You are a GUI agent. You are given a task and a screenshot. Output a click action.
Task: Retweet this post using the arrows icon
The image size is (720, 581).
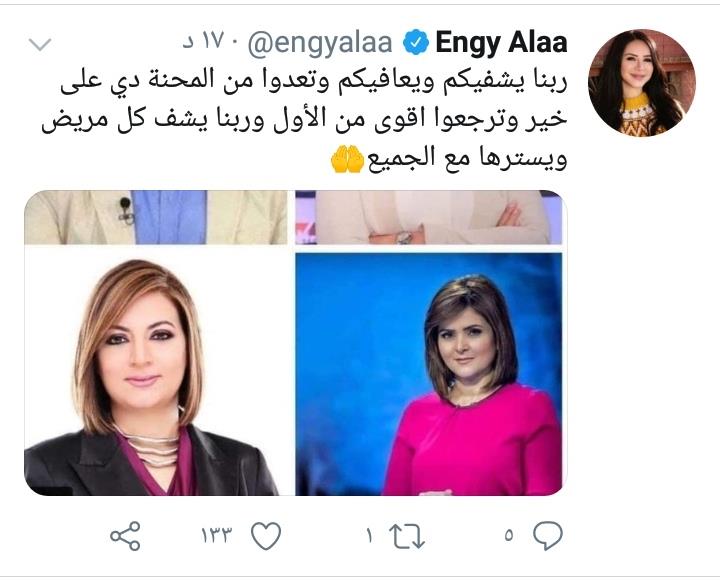tap(407, 536)
